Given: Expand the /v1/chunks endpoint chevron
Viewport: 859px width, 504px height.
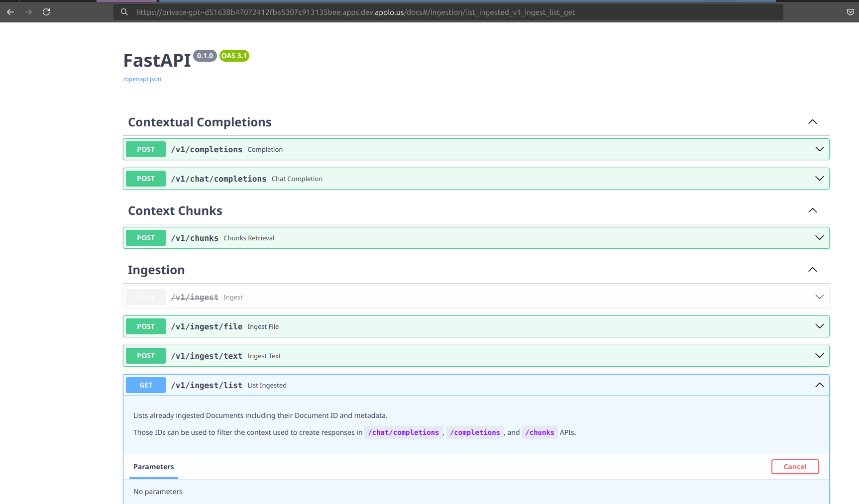Looking at the screenshot, I should tap(819, 238).
